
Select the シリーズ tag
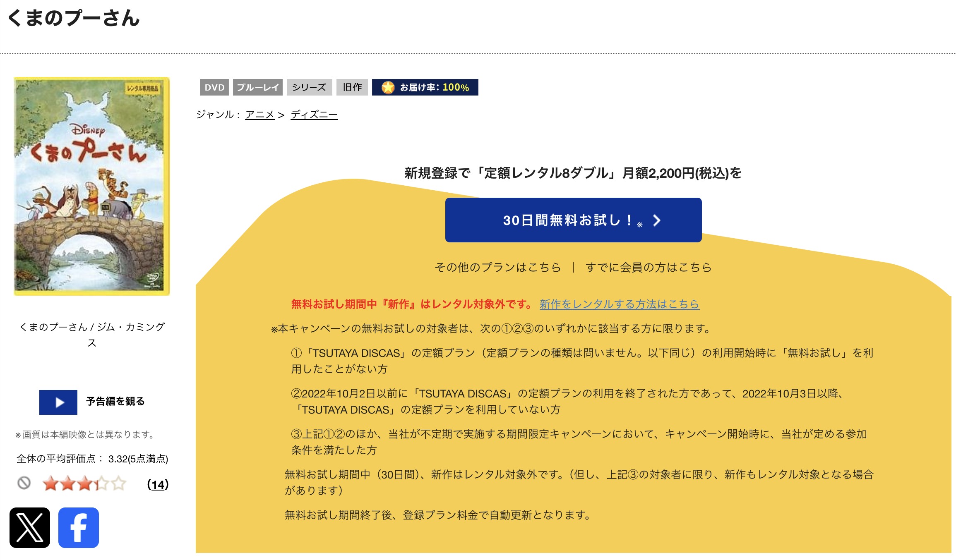pyautogui.click(x=309, y=87)
